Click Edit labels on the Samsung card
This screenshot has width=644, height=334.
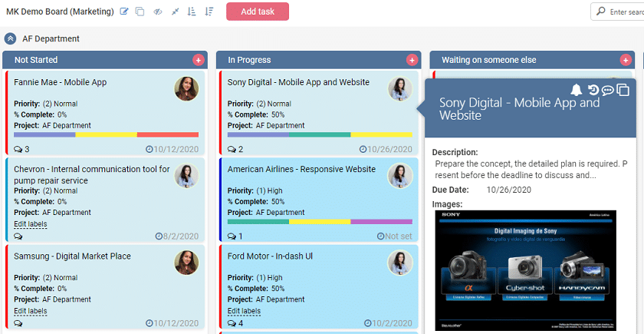[31, 311]
